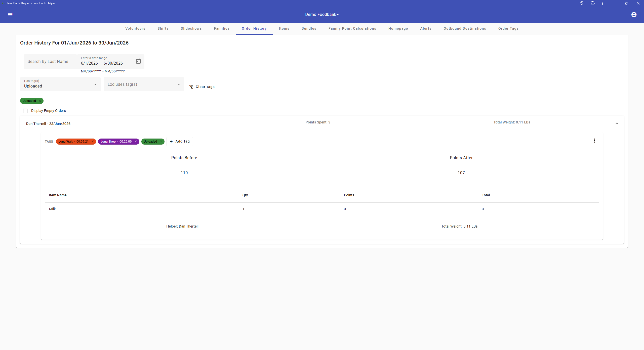Open the Demo Foodbank selector dropdown
Viewport: 644px width, 350px height.
point(322,15)
